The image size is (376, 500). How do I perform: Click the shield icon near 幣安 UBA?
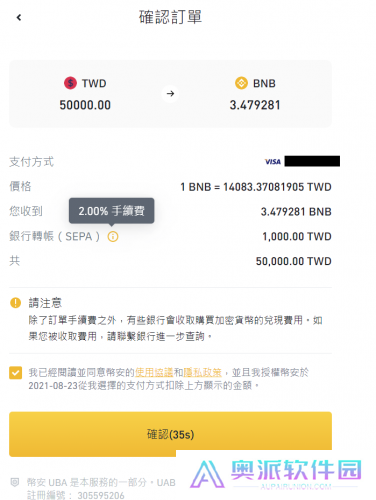15,482
